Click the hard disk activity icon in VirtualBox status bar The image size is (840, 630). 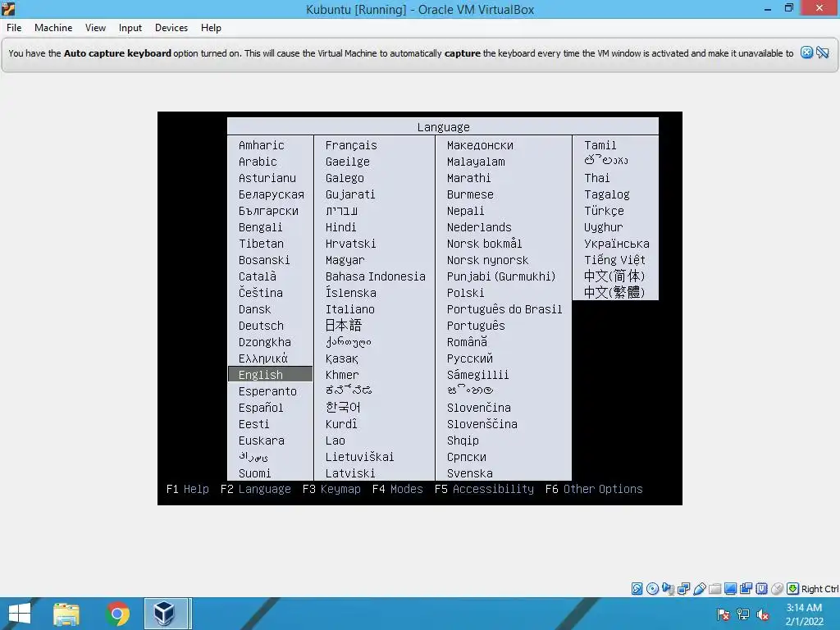pos(637,589)
